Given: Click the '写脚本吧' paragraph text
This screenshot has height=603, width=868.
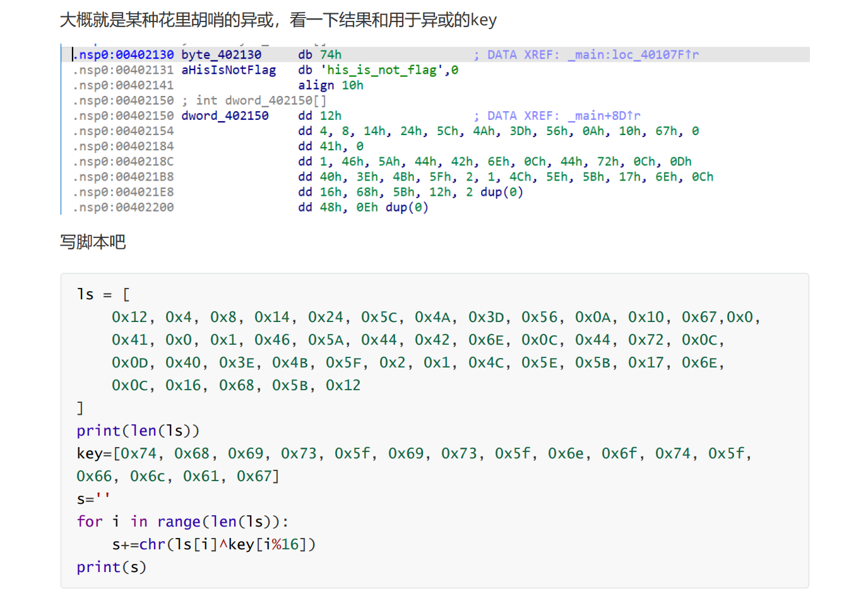Looking at the screenshot, I should tap(93, 242).
